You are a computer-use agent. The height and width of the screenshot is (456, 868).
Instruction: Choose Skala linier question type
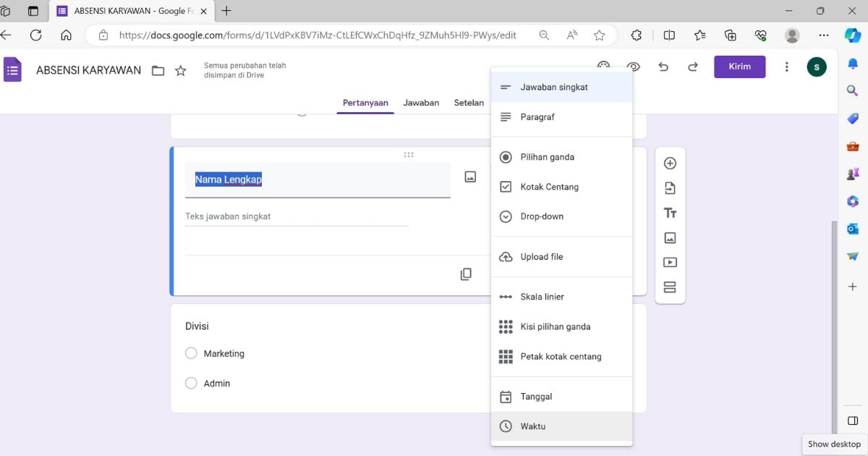(x=561, y=297)
